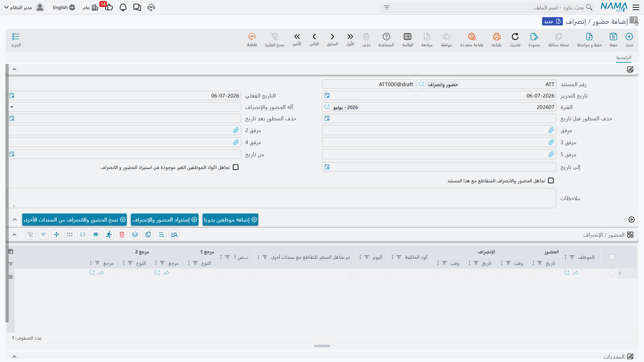This screenshot has height=362, width=644.
Task: Open calendar for edit date (تاريخ التحرير)
Action: click(x=327, y=96)
